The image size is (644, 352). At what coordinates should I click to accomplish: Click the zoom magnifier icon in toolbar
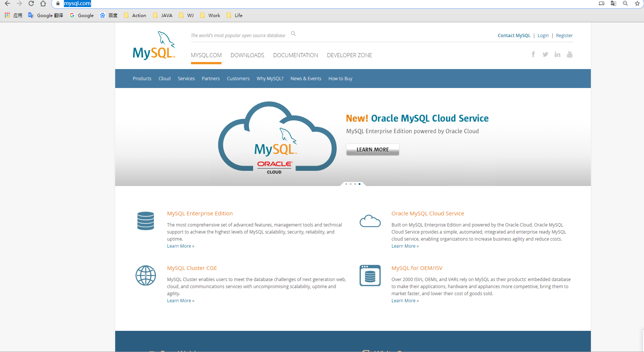coord(625,3)
